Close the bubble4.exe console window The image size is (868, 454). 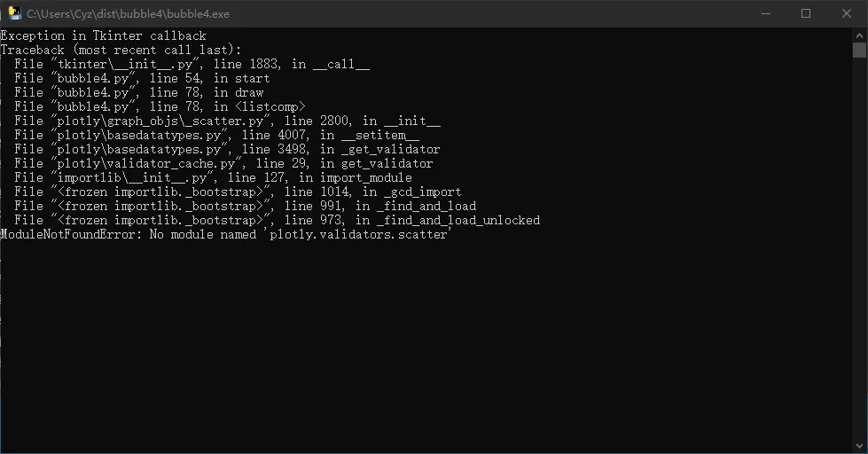coord(847,13)
